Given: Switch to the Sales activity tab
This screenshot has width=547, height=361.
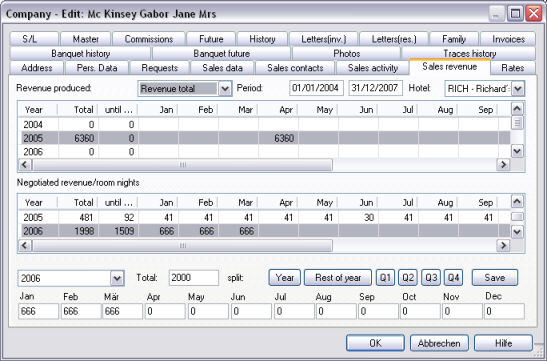Looking at the screenshot, I should click(373, 68).
